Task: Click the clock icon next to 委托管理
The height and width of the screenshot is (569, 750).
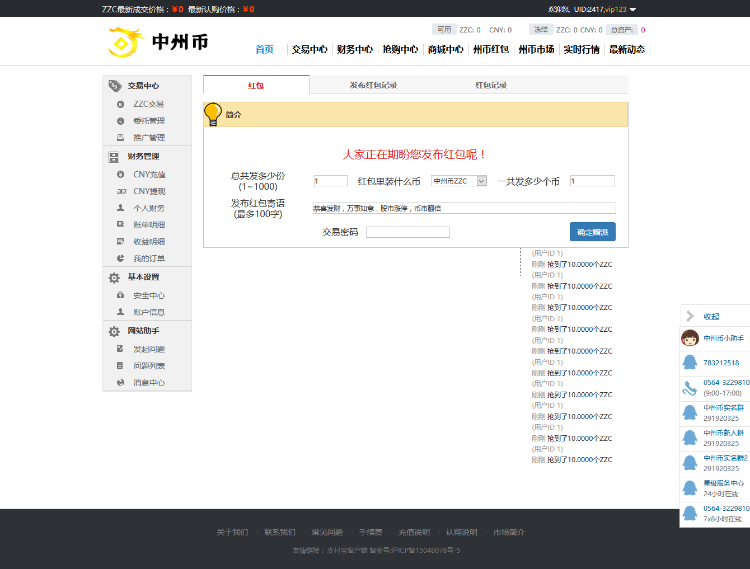Action: [121, 121]
